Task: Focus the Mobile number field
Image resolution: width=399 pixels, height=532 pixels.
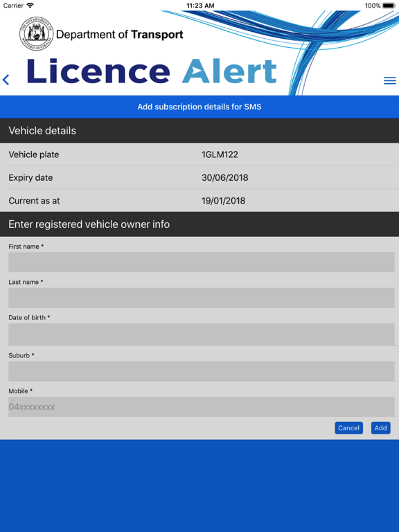Action: pyautogui.click(x=202, y=407)
